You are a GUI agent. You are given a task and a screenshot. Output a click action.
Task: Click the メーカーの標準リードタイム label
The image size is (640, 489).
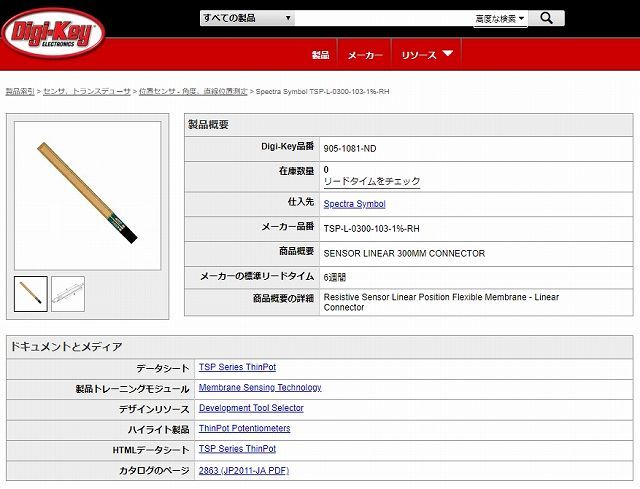257,276
